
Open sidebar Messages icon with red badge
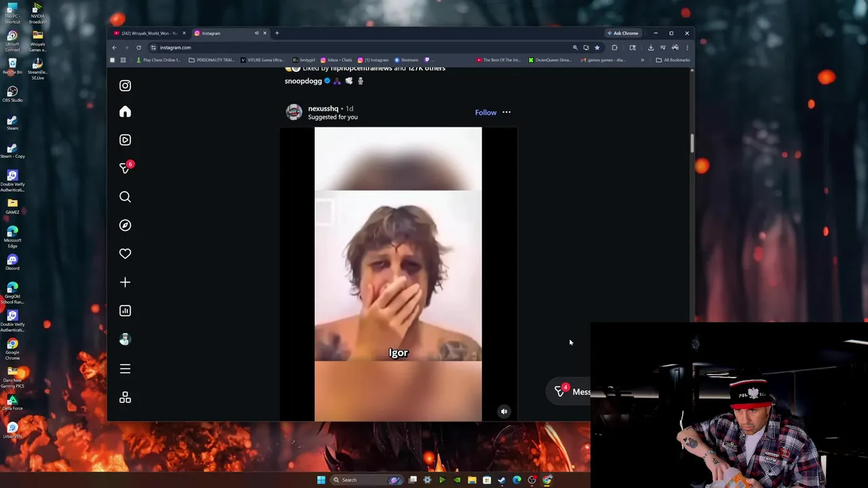tap(125, 167)
